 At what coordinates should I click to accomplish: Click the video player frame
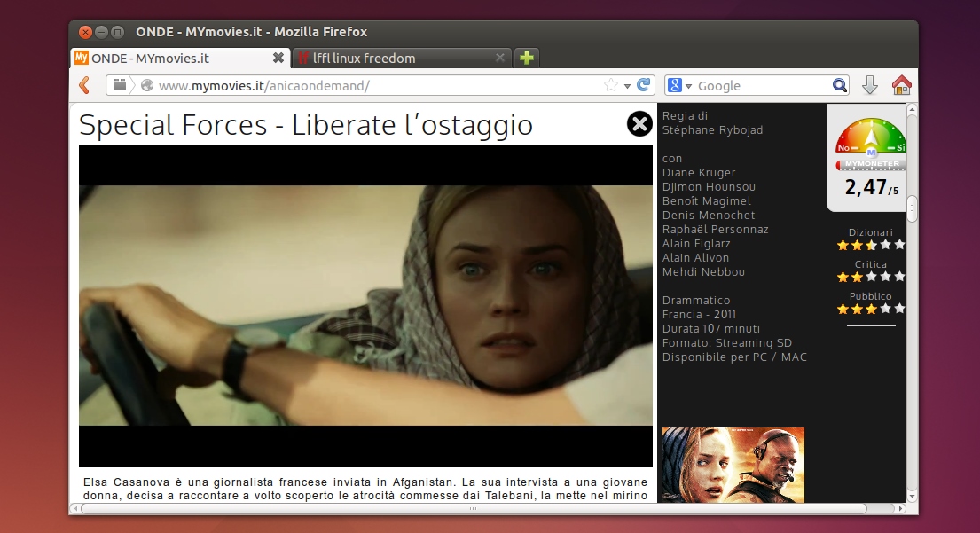click(x=365, y=306)
